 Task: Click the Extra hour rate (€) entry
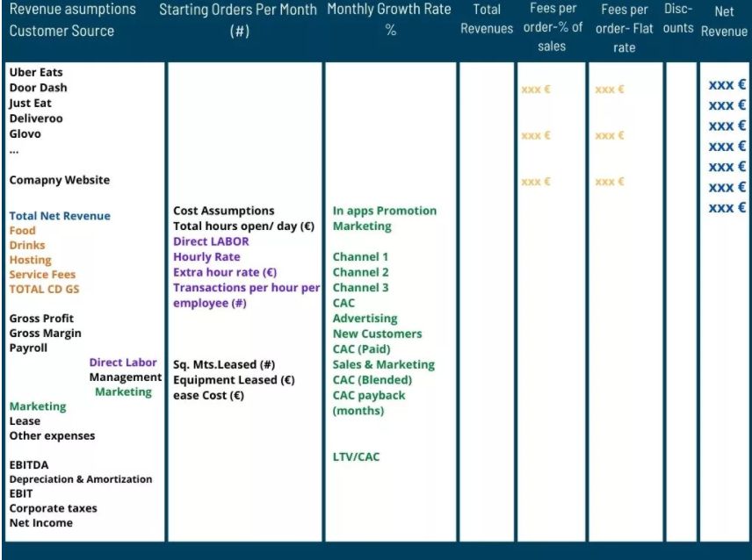(225, 272)
